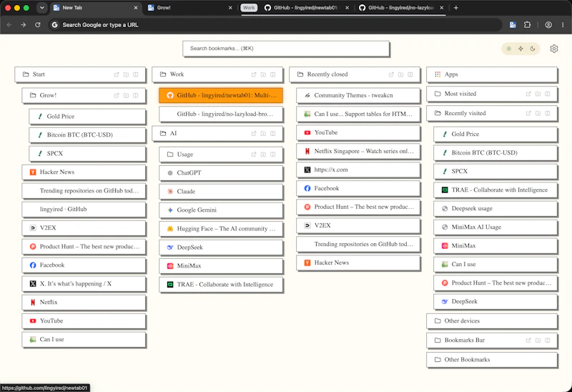
Task: Click the columns icon on Bookmarks Bar
Action: [547, 340]
